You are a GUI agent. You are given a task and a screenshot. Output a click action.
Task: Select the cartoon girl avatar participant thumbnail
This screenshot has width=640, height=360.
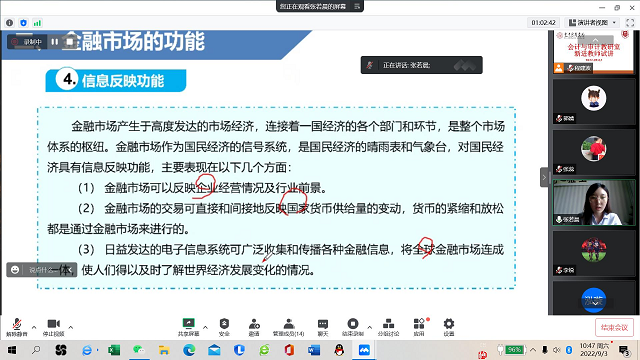point(594,101)
